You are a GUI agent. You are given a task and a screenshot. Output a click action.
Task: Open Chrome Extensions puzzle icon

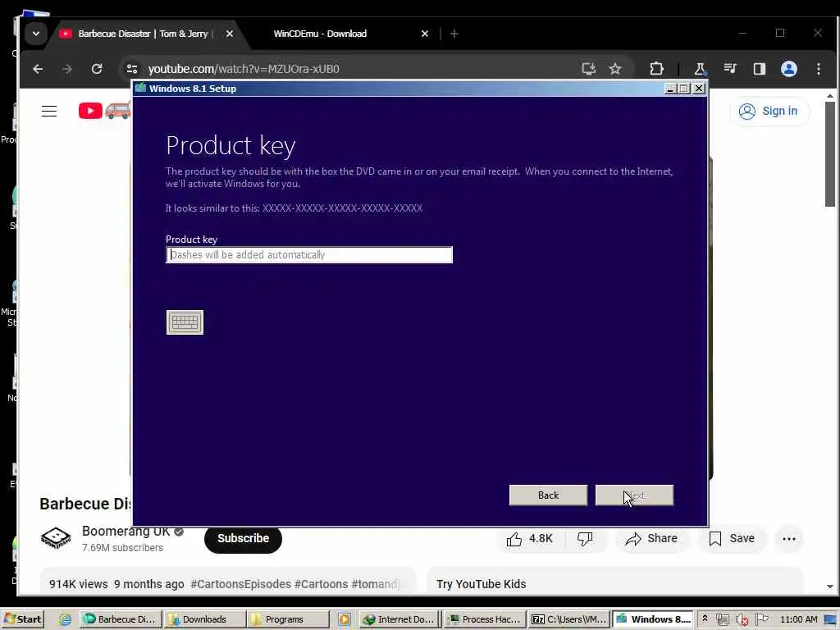(x=656, y=69)
